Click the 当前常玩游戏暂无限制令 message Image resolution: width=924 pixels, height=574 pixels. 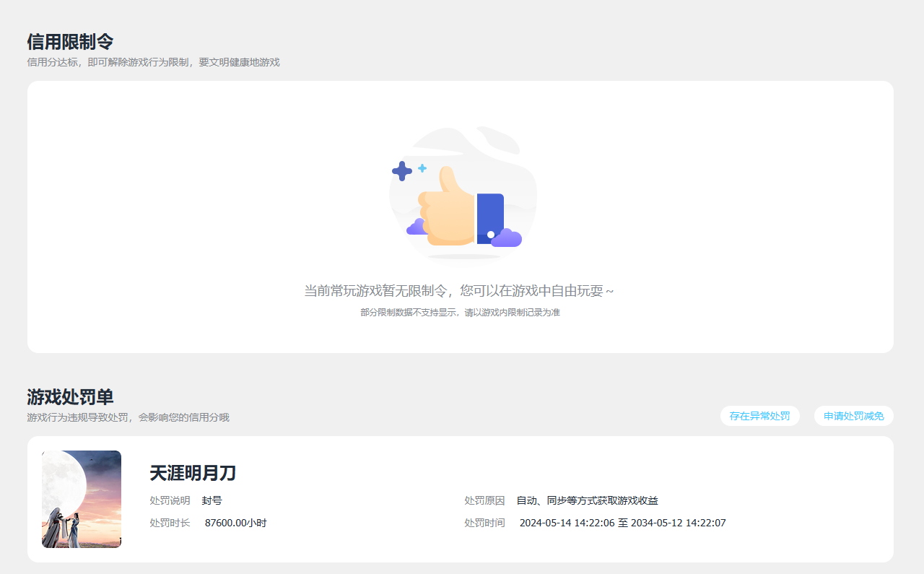(x=459, y=291)
